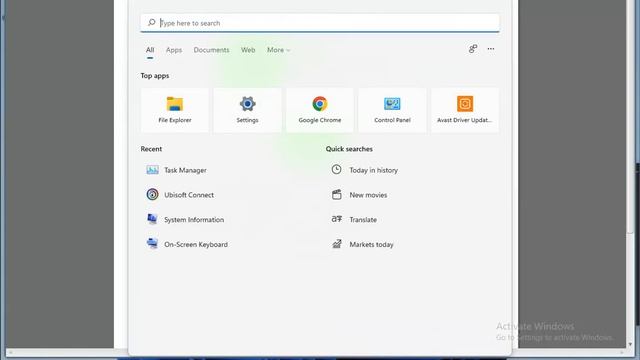Click the search magnifier icon
This screenshot has width=640, height=360.
coord(151,22)
